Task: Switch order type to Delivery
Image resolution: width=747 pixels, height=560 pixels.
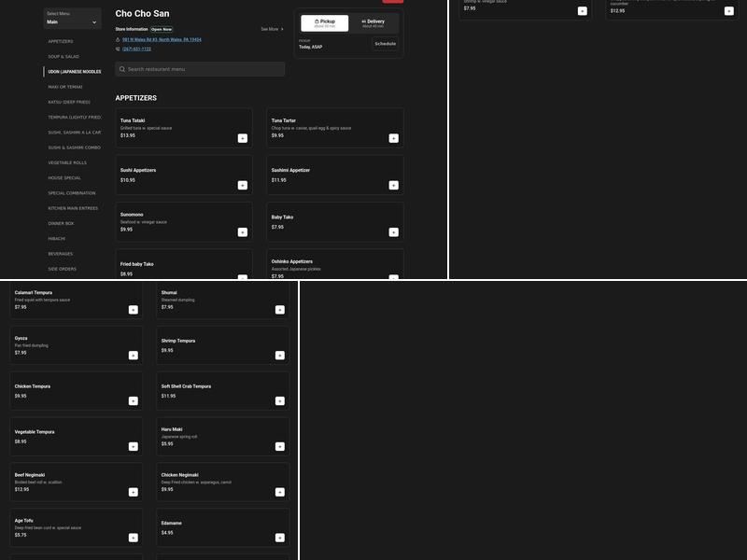Action: coord(373,23)
